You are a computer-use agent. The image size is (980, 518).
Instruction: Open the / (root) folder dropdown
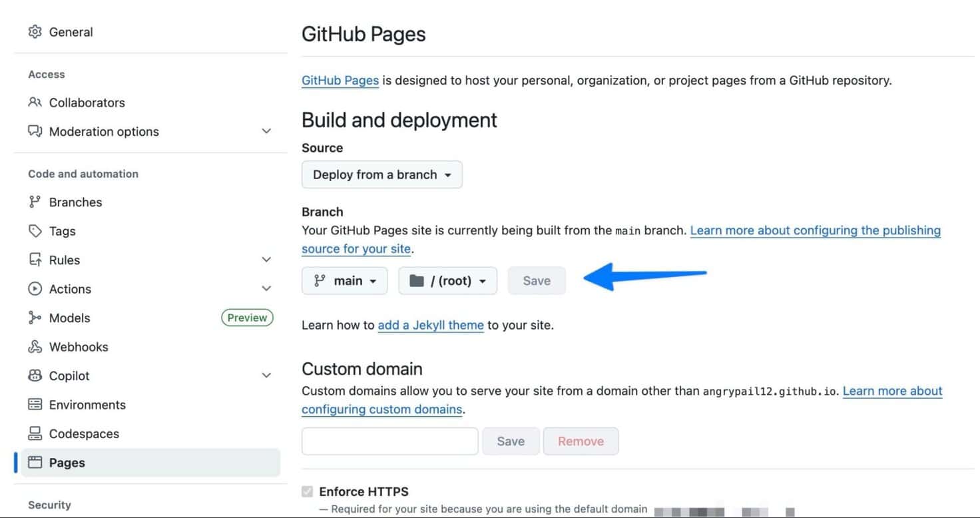pyautogui.click(x=447, y=281)
